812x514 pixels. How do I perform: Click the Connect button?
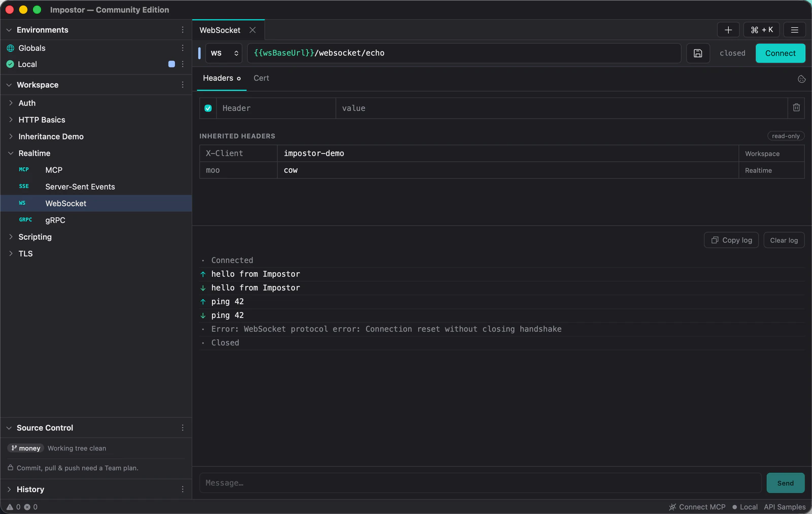780,53
